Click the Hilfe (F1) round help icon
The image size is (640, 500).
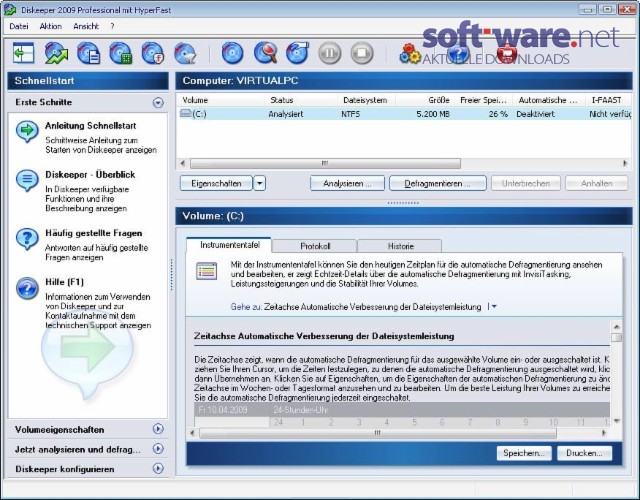pyautogui.click(x=27, y=288)
